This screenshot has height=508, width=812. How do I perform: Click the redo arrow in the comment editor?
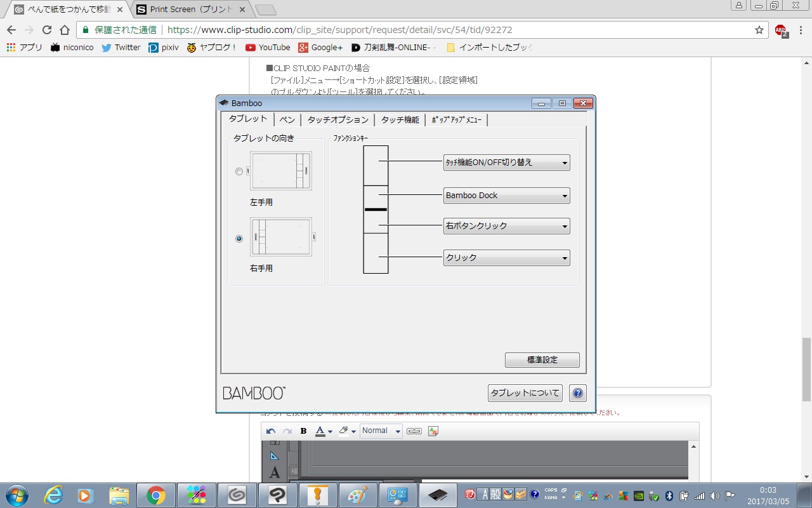point(287,431)
